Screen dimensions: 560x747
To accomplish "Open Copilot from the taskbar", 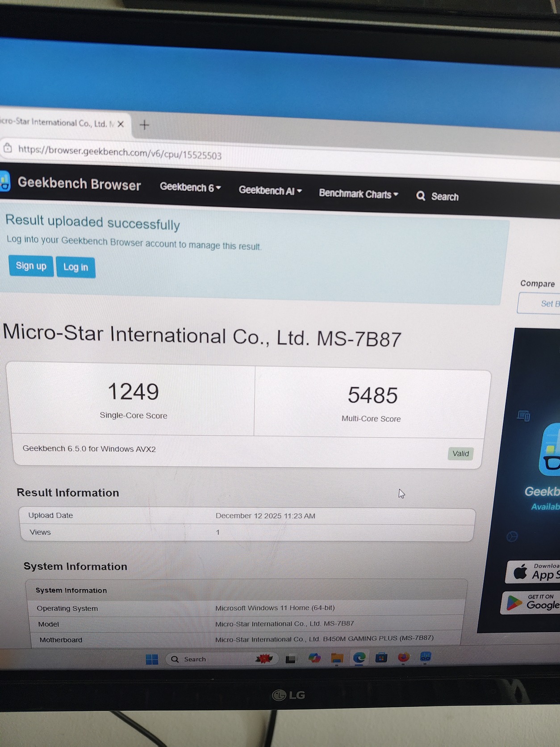I will [x=314, y=658].
